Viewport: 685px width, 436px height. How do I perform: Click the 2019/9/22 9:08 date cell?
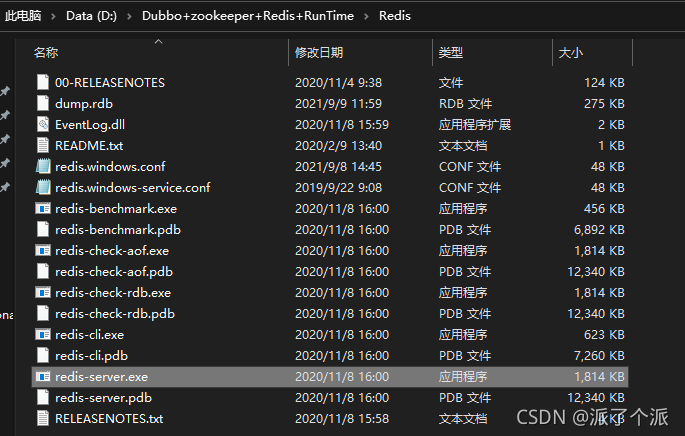338,187
